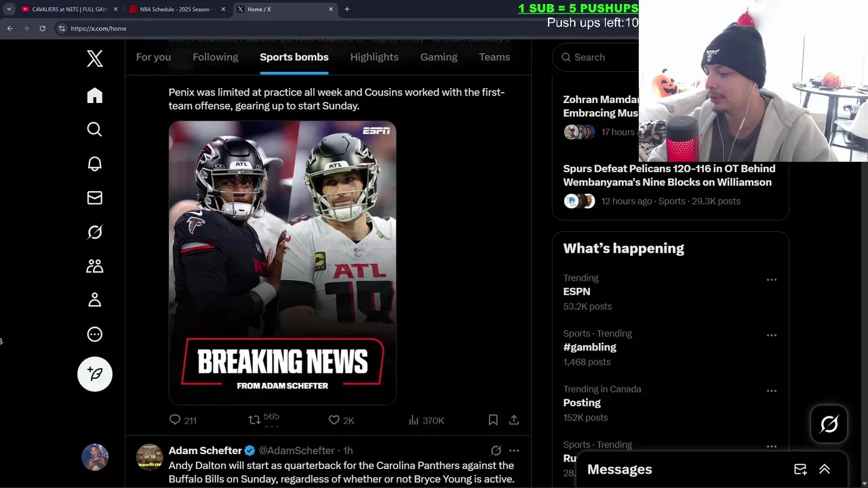The width and height of the screenshot is (868, 488).
Task: Open Communities people icon
Action: tap(95, 266)
